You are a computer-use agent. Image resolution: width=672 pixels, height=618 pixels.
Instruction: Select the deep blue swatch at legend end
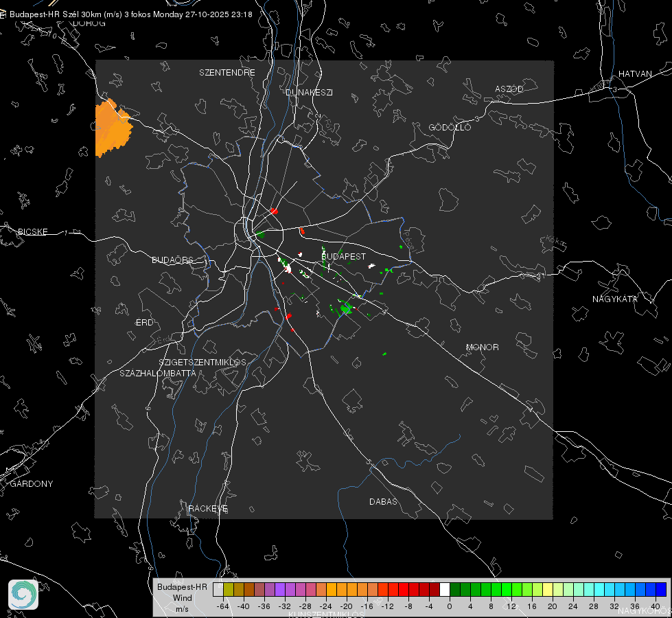[661, 589]
